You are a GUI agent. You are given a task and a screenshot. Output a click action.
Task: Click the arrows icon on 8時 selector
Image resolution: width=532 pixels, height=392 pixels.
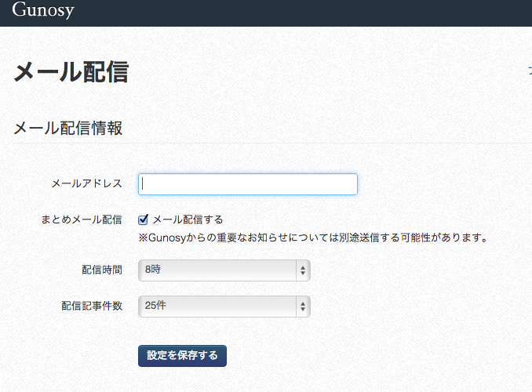point(303,270)
